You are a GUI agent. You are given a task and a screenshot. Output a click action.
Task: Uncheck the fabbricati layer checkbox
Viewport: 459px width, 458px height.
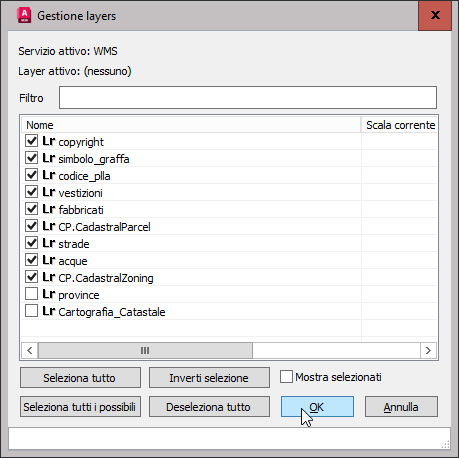pyautogui.click(x=32, y=209)
